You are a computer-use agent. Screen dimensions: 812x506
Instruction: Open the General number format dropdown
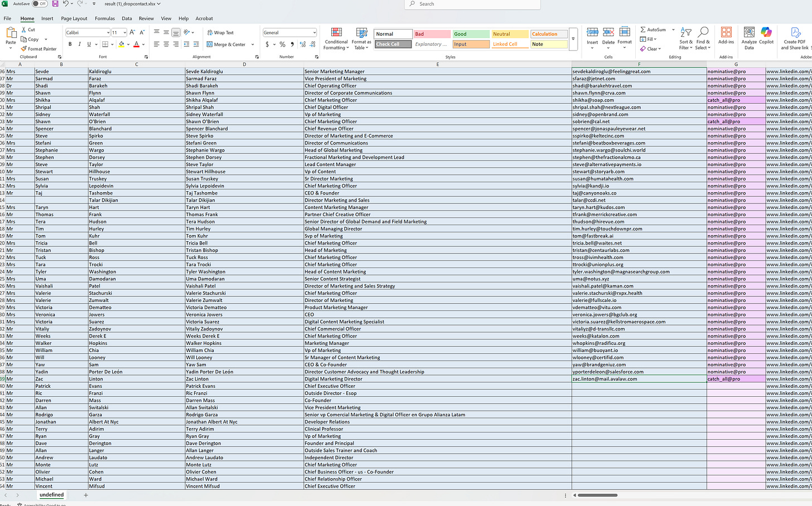coord(314,33)
